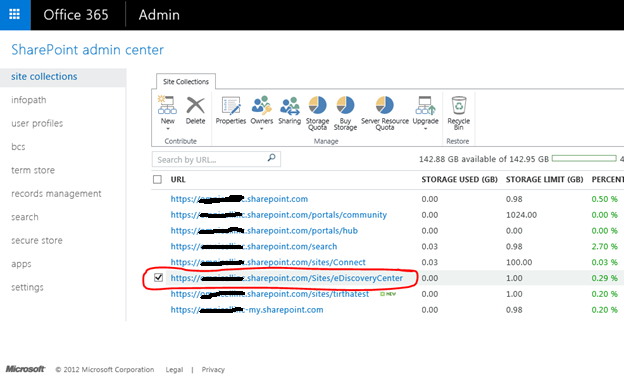Open the sharepoint.com/search site link

254,247
